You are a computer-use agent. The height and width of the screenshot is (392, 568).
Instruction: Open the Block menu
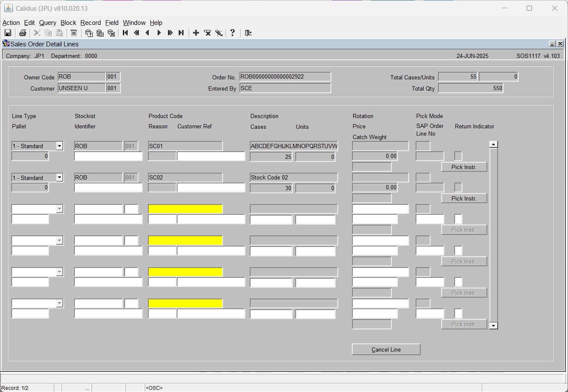[68, 23]
